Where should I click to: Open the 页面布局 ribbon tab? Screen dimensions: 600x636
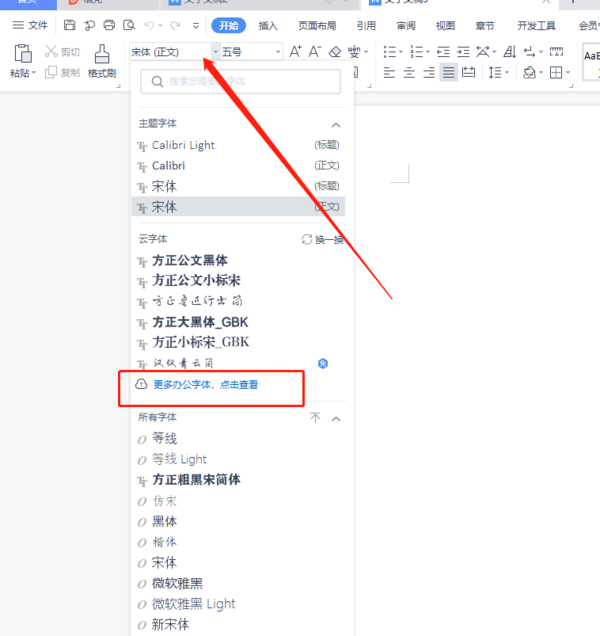[x=316, y=25]
